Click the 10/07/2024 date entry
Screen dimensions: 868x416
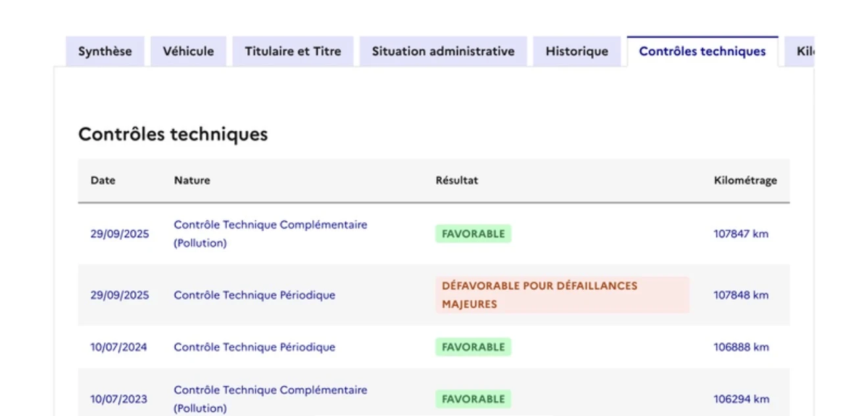point(118,347)
